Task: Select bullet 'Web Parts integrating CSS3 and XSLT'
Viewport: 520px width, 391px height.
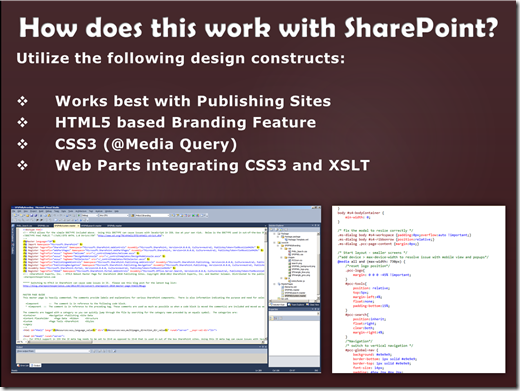Action: 212,165
